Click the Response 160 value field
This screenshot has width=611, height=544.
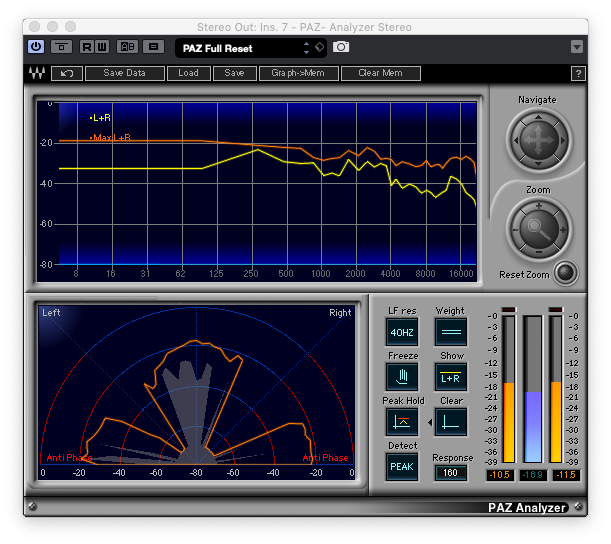point(451,473)
